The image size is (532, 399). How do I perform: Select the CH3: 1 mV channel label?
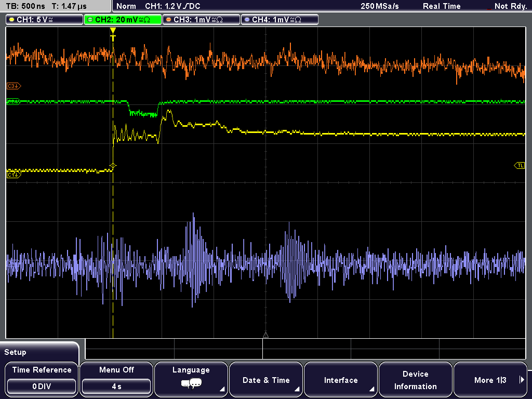tap(201, 20)
